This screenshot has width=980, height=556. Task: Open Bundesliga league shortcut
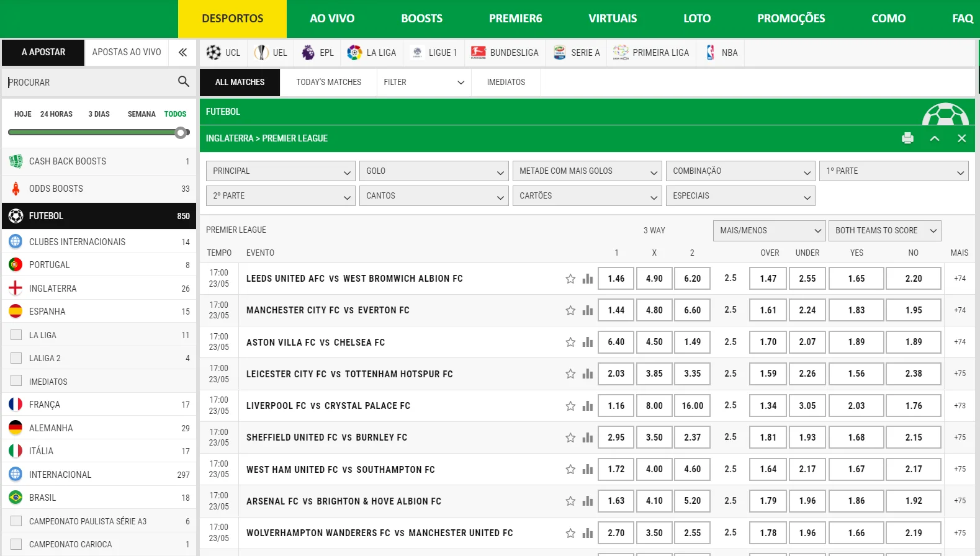click(505, 53)
